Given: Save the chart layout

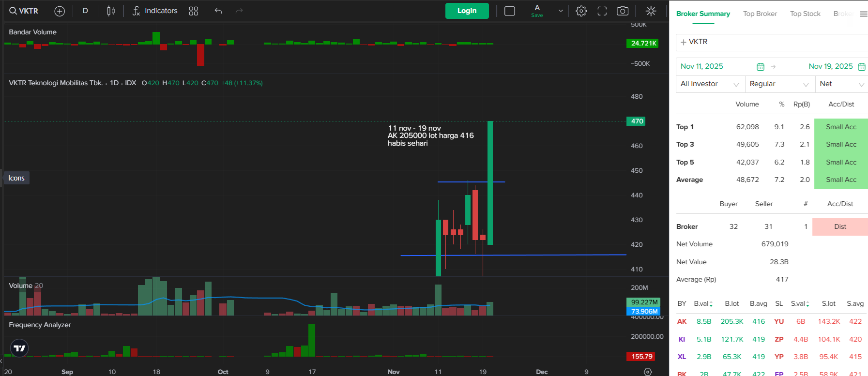Looking at the screenshot, I should [537, 11].
